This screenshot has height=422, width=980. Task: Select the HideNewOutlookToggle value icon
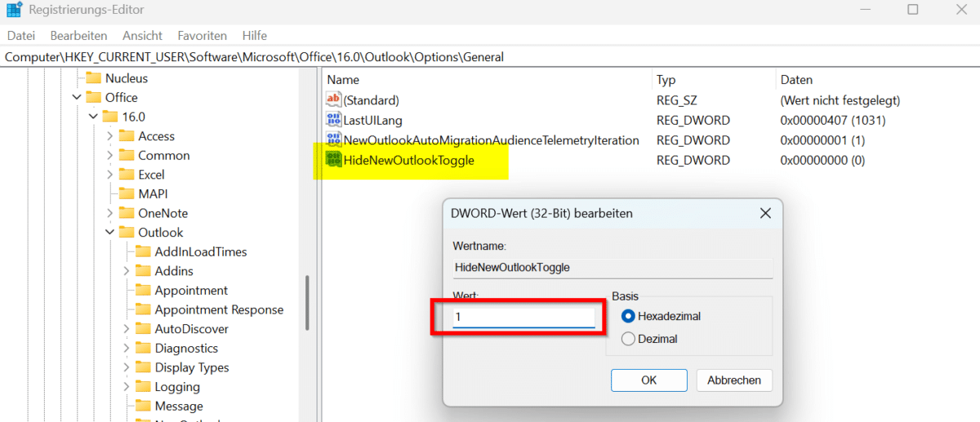coord(333,160)
